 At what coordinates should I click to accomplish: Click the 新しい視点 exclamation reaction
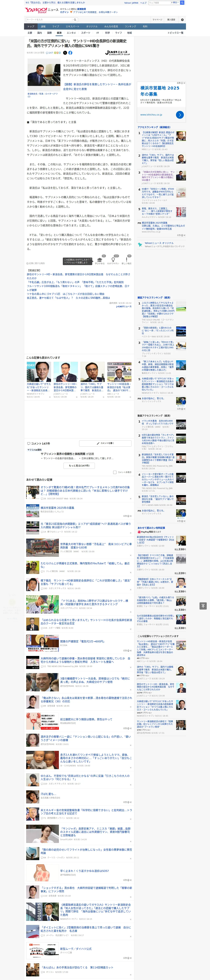coord(127,260)
